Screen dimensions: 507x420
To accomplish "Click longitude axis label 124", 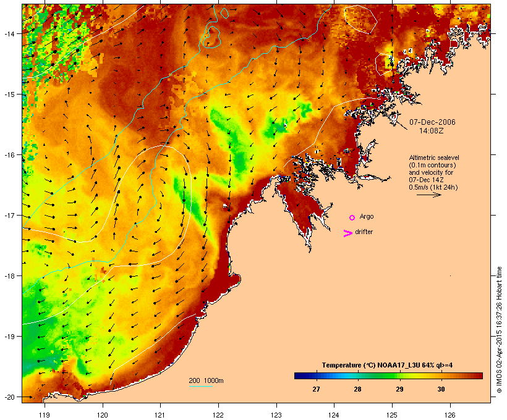I will (334, 415).
